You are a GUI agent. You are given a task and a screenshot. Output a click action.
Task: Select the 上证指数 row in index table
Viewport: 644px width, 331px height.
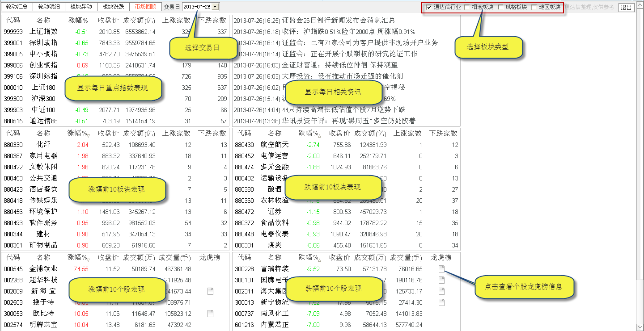pyautogui.click(x=43, y=32)
